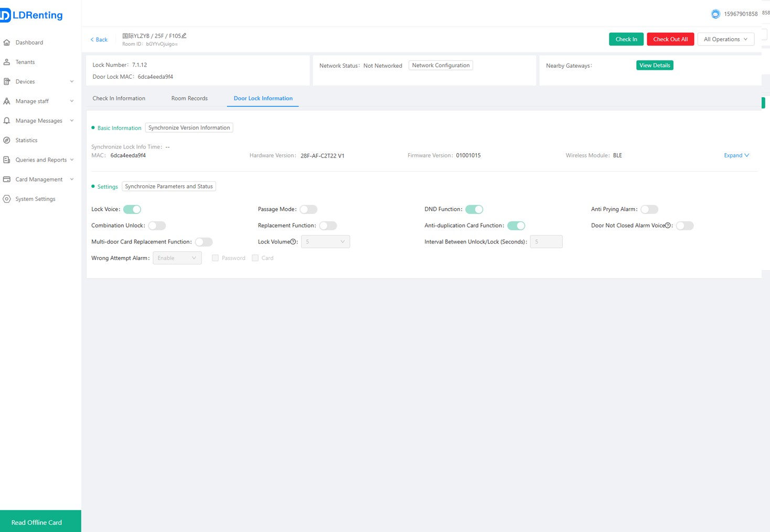The height and width of the screenshot is (532, 770).
Task: Click the pencil edit icon beside F105
Action: [184, 36]
